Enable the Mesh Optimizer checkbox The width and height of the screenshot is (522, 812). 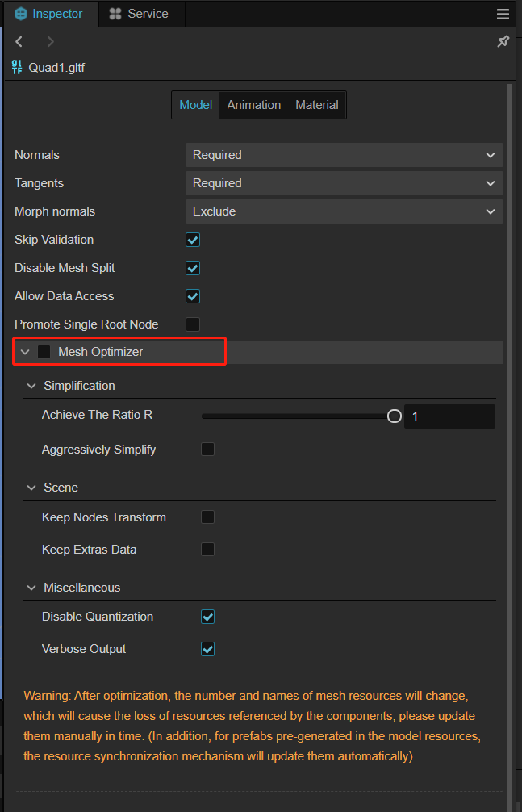point(44,352)
